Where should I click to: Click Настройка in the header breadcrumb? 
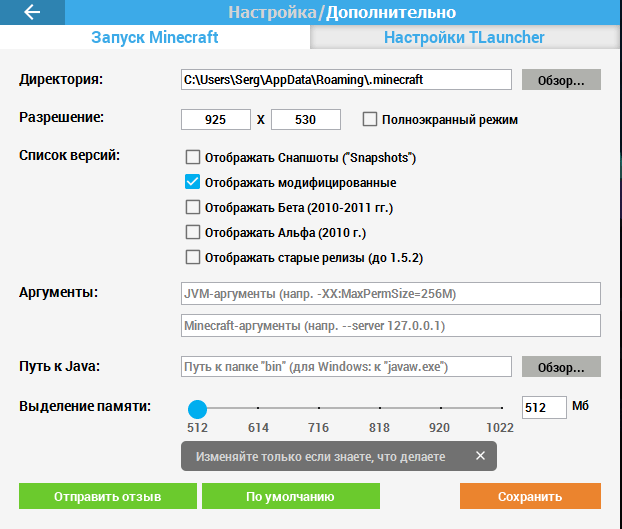point(272,12)
